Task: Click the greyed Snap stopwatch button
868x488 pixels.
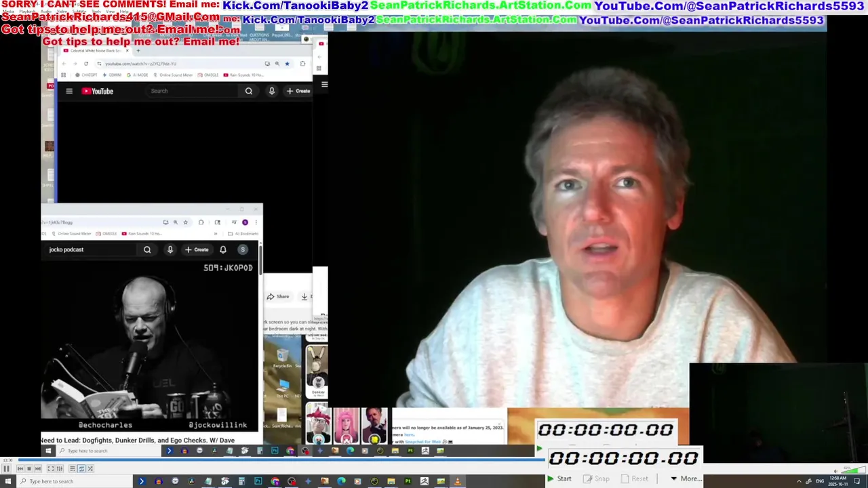Action: (597, 479)
